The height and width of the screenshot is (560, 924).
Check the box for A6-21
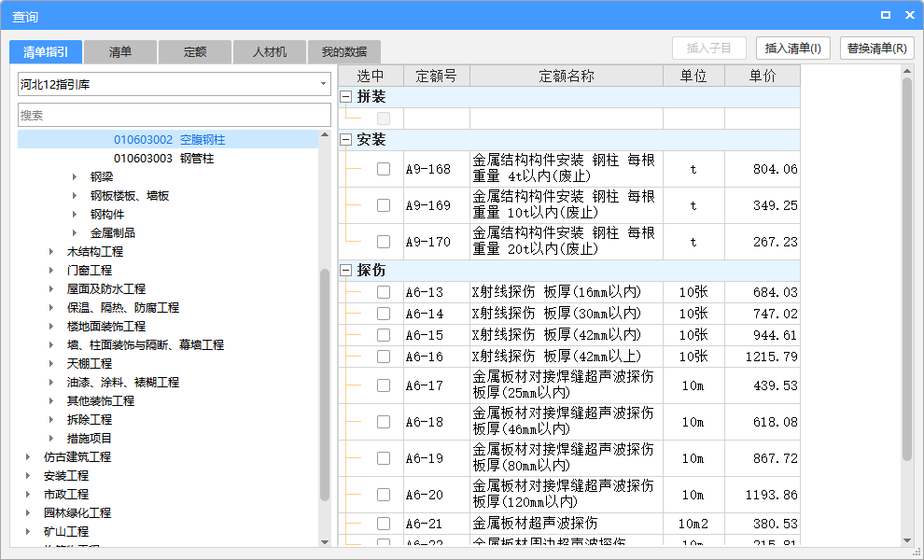(x=384, y=524)
